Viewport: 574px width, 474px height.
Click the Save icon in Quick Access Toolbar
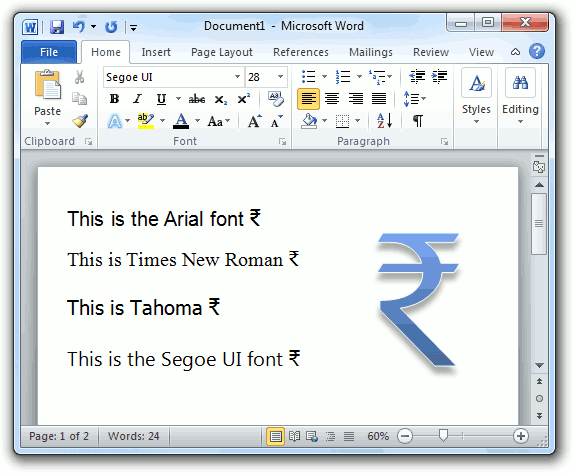click(57, 27)
